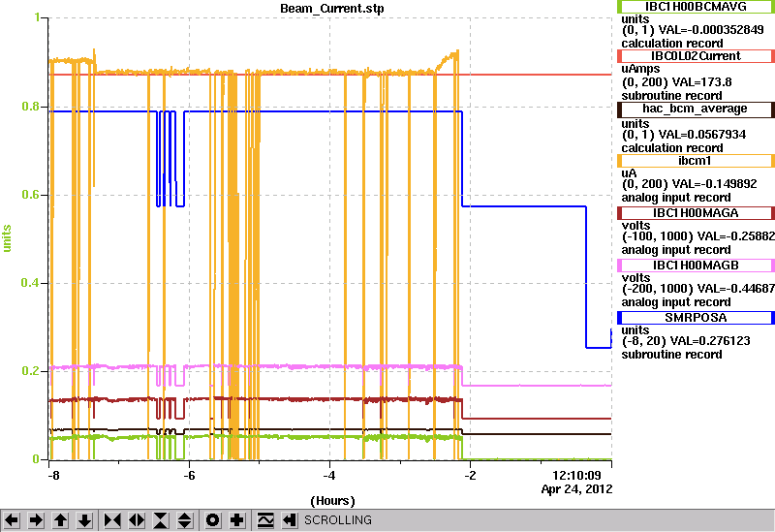Image resolution: width=775 pixels, height=532 pixels.
Task: Click the Apr 24, 2012 date label
Action: 576,489
